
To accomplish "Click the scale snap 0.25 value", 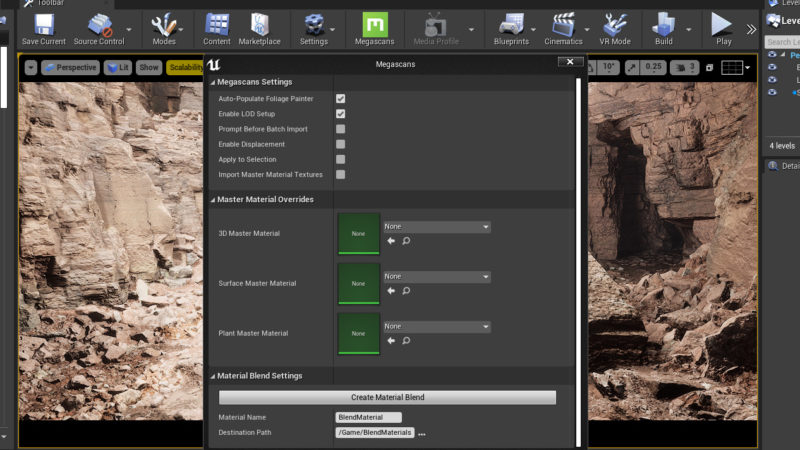I will point(653,67).
